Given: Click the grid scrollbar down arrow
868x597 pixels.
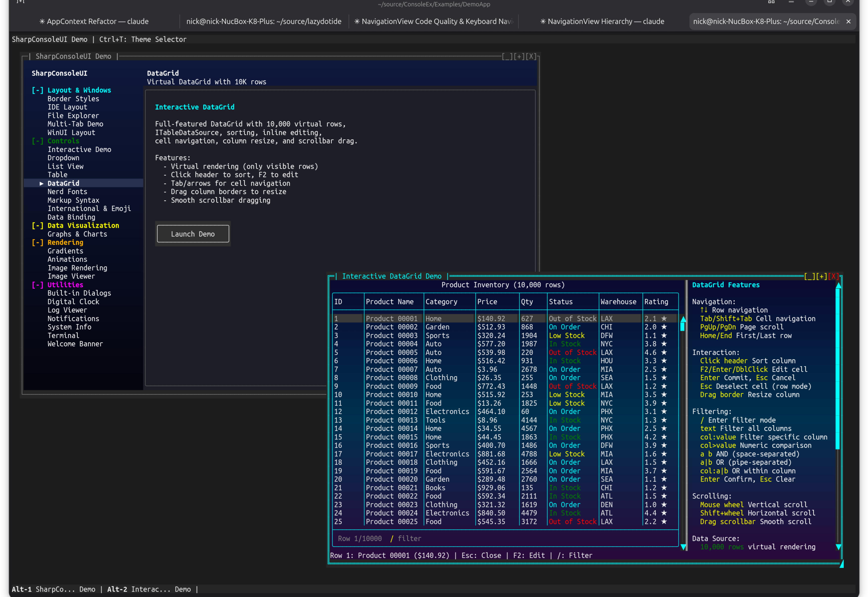Looking at the screenshot, I should [683, 547].
